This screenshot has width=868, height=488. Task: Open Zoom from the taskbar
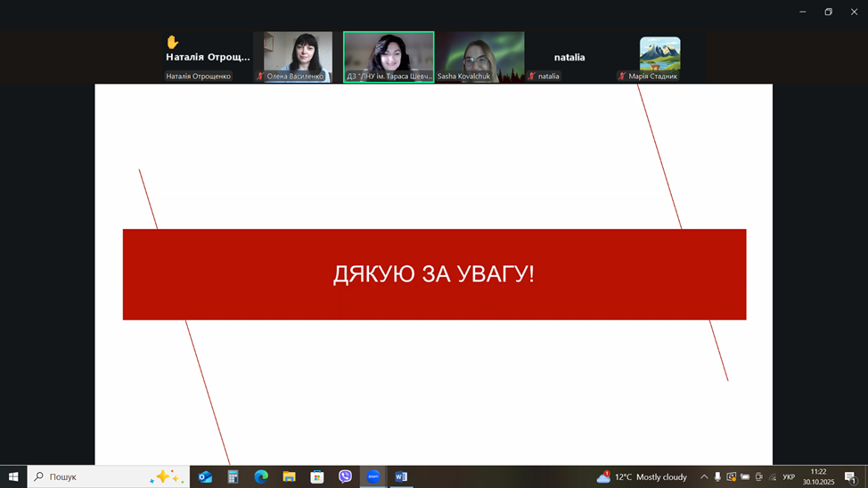pyautogui.click(x=373, y=476)
